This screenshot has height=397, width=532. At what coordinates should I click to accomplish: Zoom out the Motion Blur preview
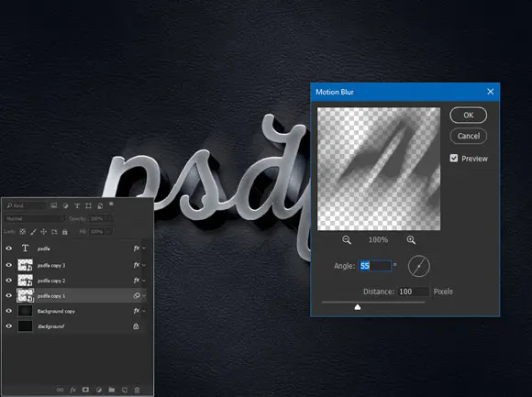[347, 240]
